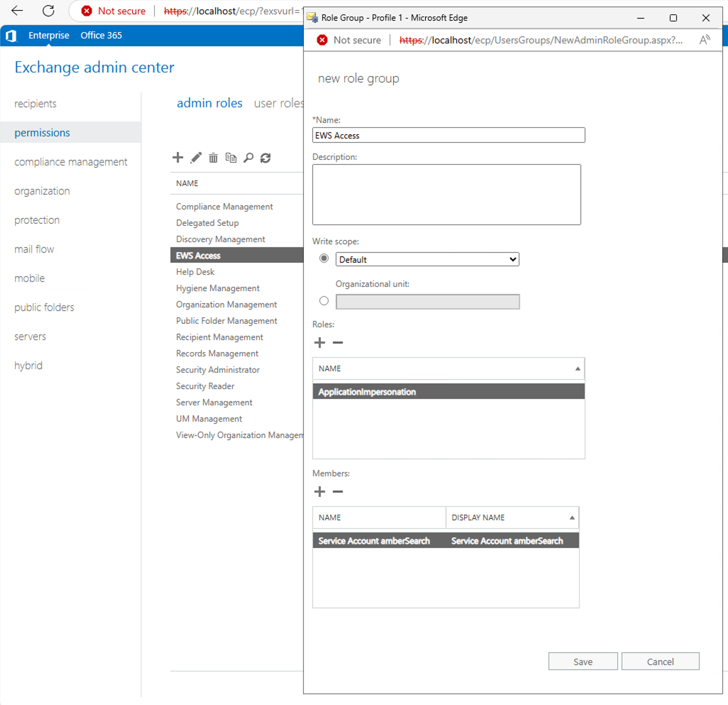Click the Cancel button

point(660,662)
